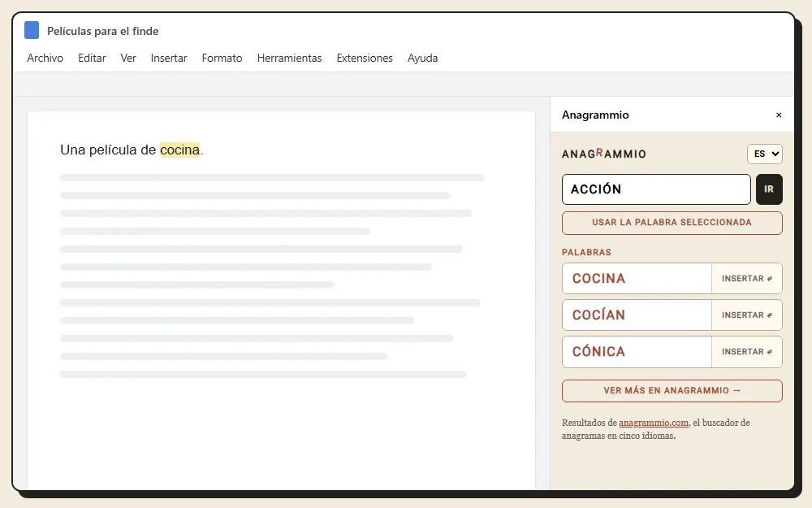This screenshot has width=812, height=508.
Task: Click the ANAGRAMMIO logo text
Action: click(604, 154)
